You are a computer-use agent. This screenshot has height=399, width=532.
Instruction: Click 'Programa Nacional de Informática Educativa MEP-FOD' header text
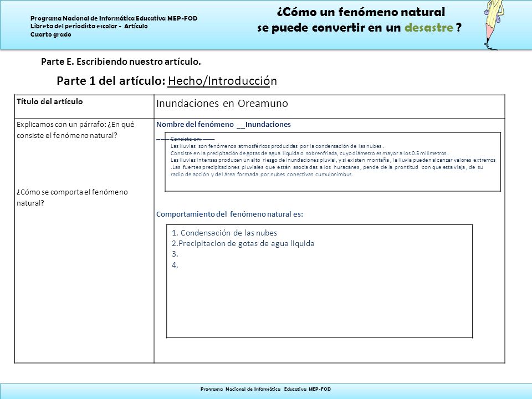pyautogui.click(x=114, y=18)
